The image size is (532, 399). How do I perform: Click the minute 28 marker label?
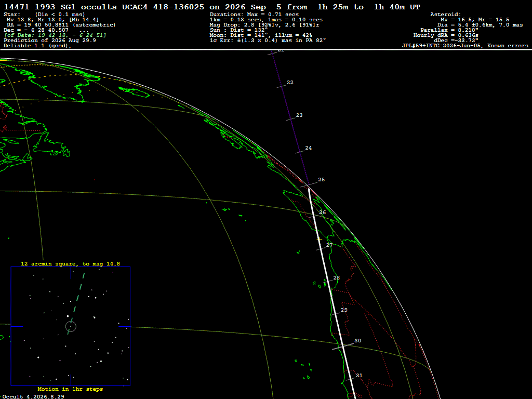click(x=337, y=278)
